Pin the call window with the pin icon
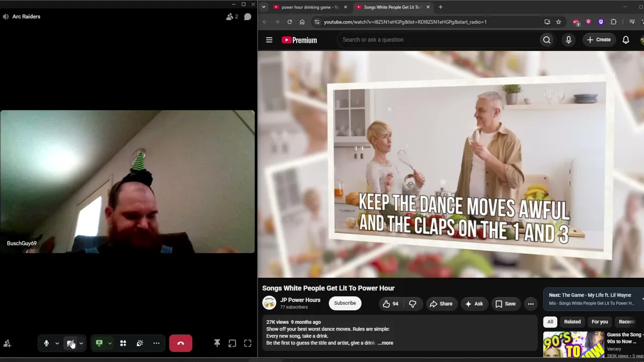This screenshot has height=362, width=644. 217,343
